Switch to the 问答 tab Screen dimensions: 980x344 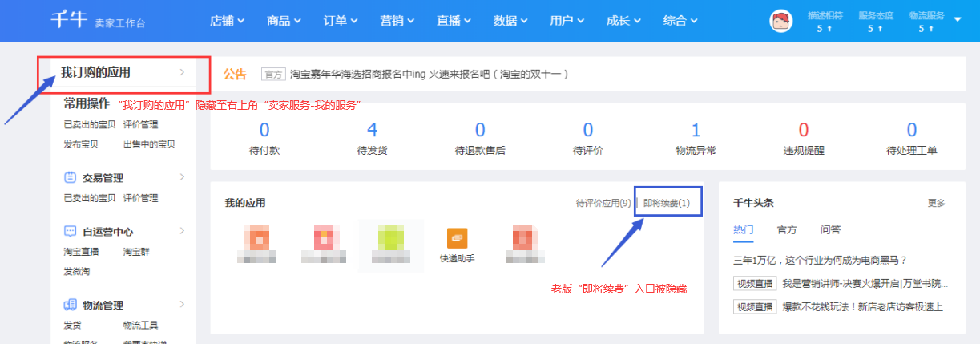pos(831,229)
